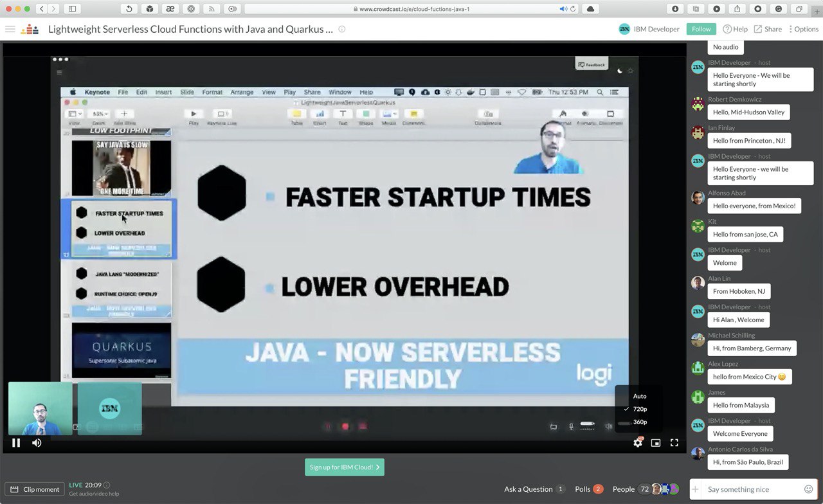The width and height of the screenshot is (823, 504).
Task: Mute the tab using address bar speaker icon
Action: tap(563, 9)
